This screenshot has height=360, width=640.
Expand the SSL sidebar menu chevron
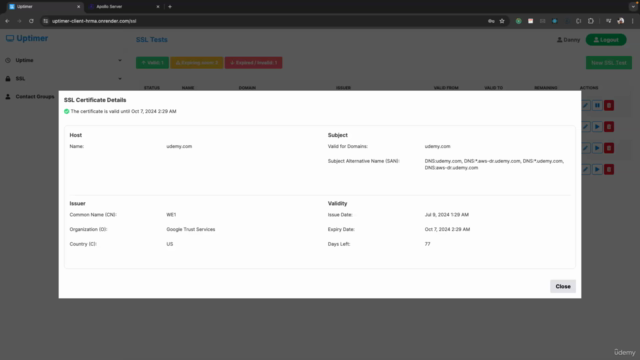coord(120,78)
